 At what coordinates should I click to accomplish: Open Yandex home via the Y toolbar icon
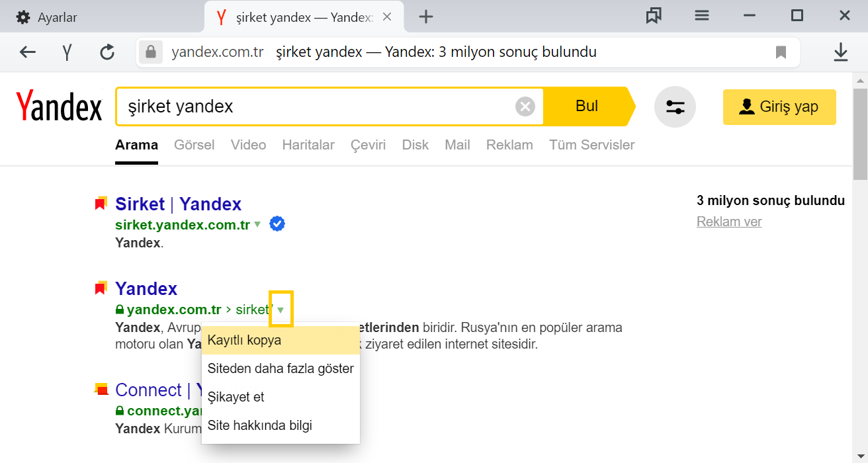[67, 52]
